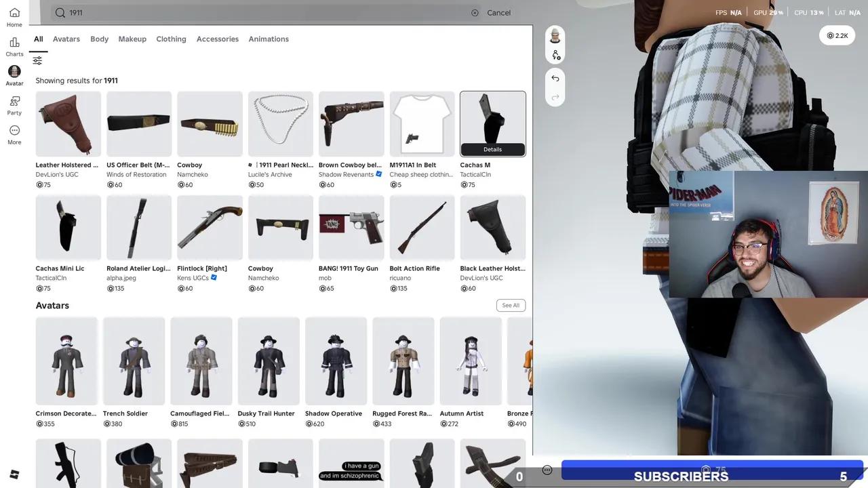Open the Party sidebar icon

tap(14, 105)
